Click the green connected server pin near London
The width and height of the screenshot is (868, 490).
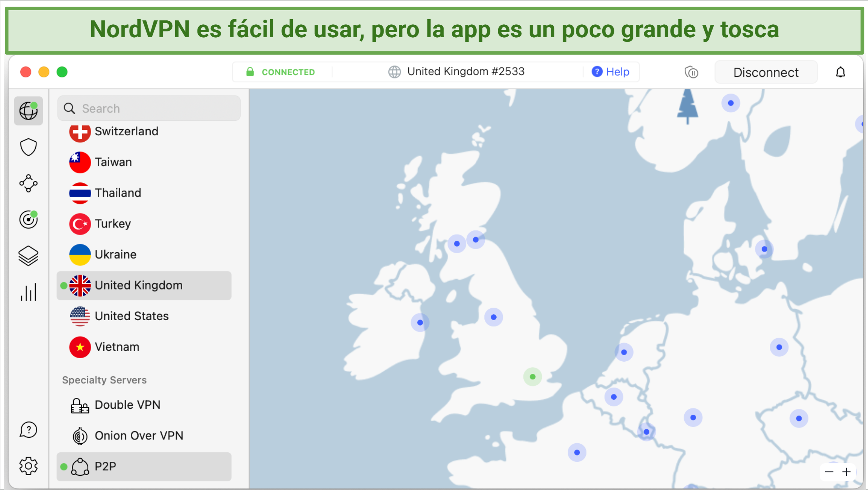532,377
